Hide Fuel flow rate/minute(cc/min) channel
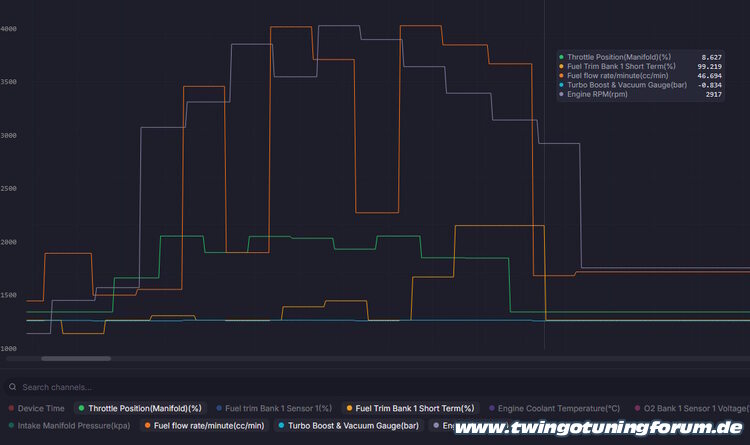 click(205, 425)
